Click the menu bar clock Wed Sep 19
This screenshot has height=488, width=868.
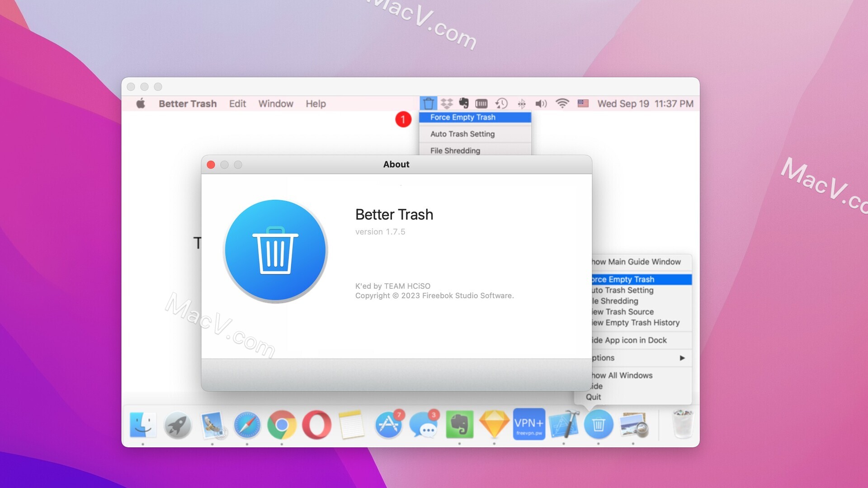(645, 104)
